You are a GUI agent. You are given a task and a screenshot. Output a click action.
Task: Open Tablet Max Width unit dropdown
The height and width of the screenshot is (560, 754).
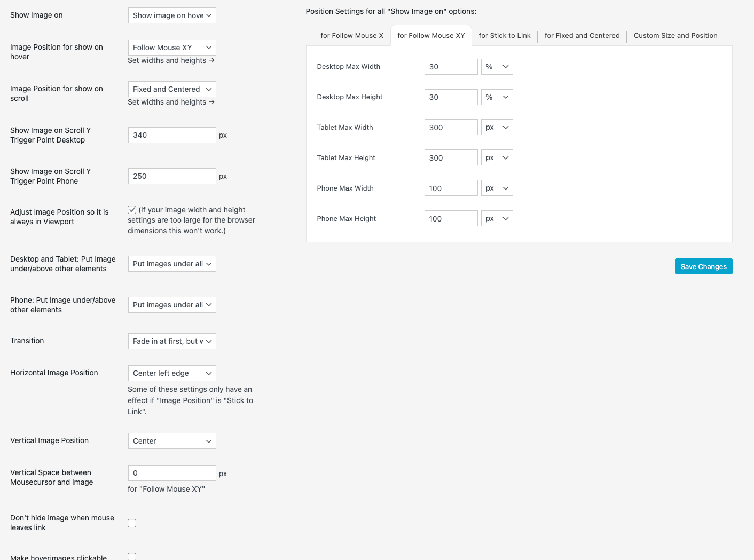(497, 128)
